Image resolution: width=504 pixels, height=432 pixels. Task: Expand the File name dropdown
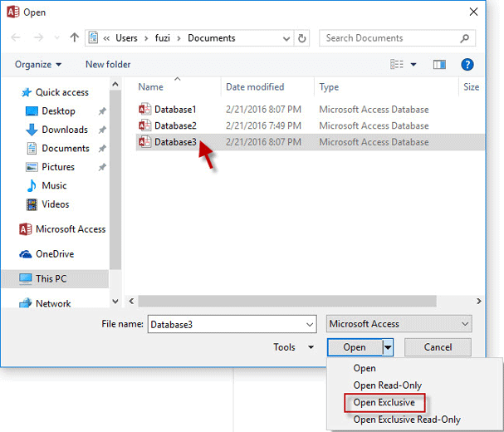310,325
